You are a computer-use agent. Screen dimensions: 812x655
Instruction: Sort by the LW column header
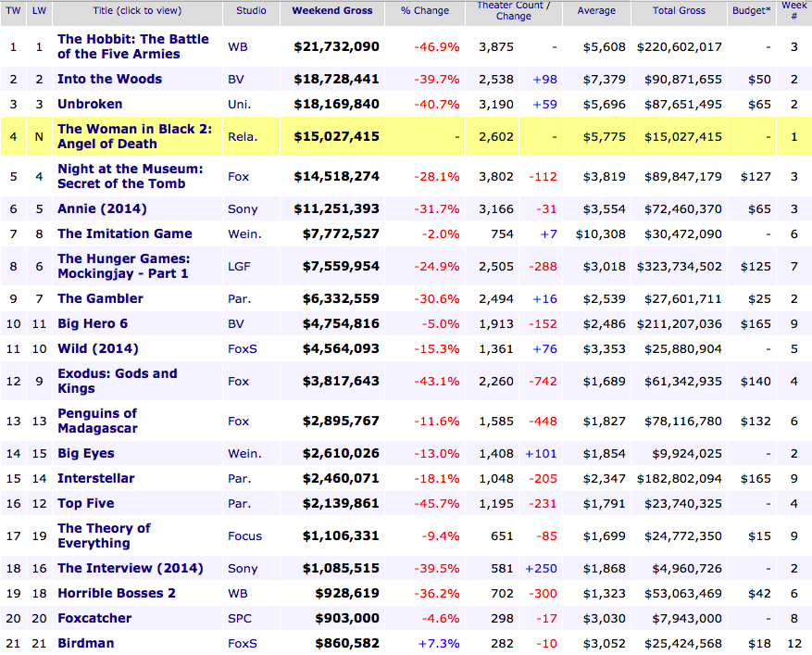39,10
